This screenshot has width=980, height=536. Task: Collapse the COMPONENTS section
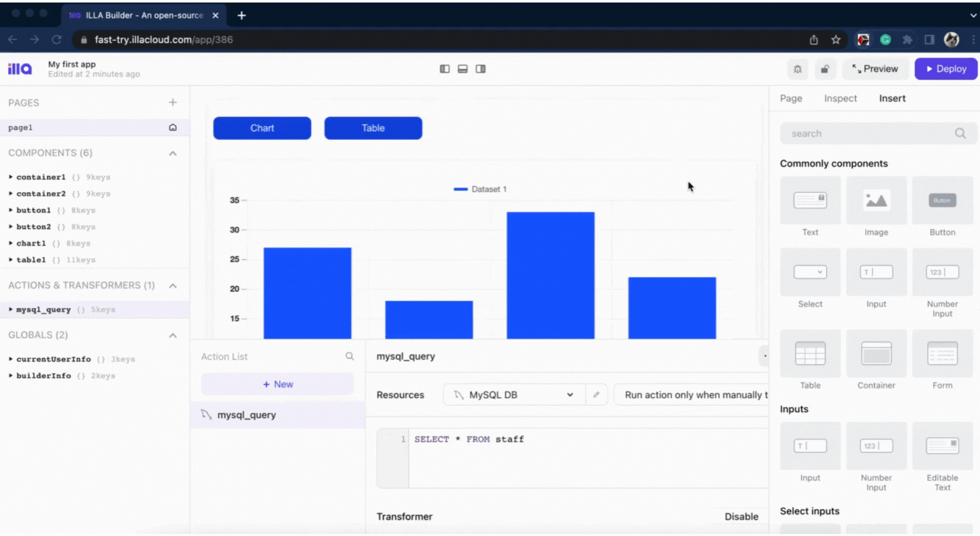click(x=173, y=153)
